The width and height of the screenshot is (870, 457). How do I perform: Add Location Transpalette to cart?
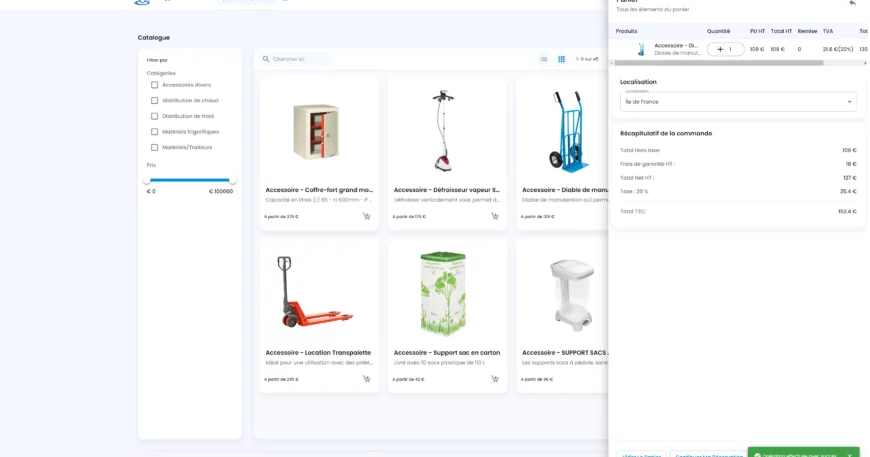coord(366,379)
